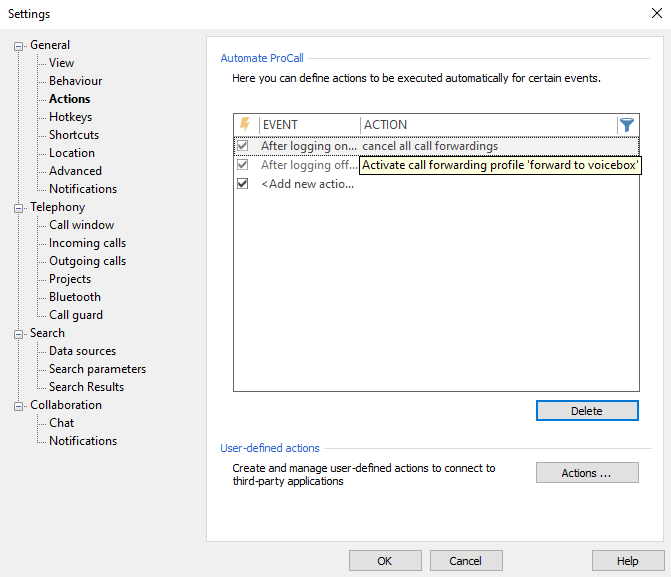The width and height of the screenshot is (671, 577).
Task: Click the lightning bolt column header icon
Action: point(245,125)
